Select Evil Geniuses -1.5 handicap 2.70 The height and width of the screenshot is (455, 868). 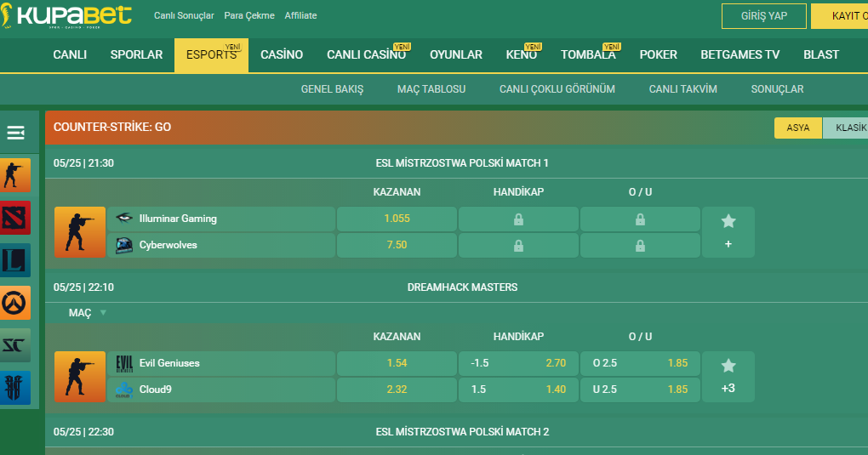click(x=518, y=364)
